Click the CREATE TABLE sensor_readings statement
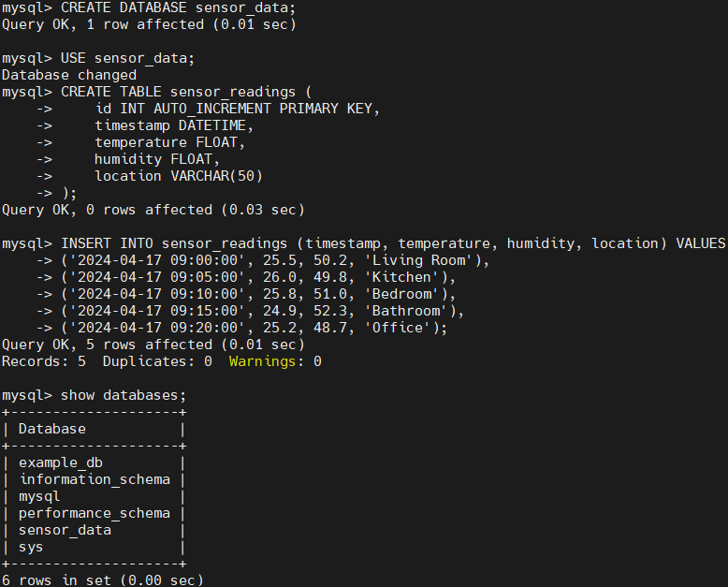 [185, 92]
